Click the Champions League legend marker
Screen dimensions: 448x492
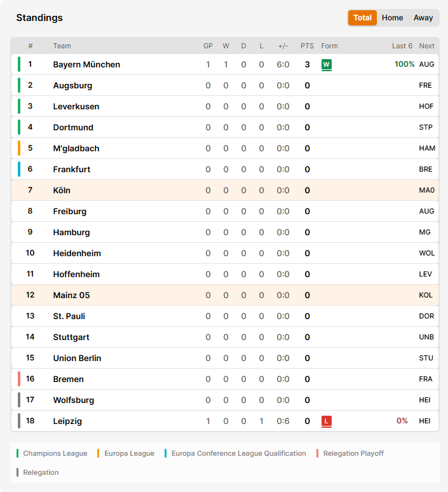pos(18,453)
